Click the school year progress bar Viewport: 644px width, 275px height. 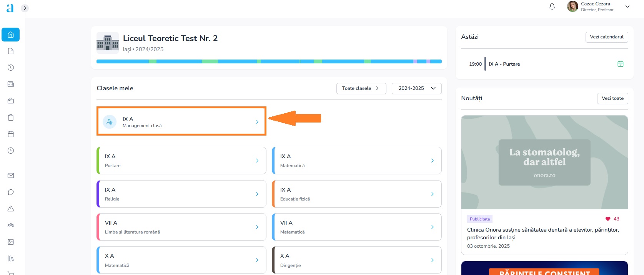coord(269,61)
